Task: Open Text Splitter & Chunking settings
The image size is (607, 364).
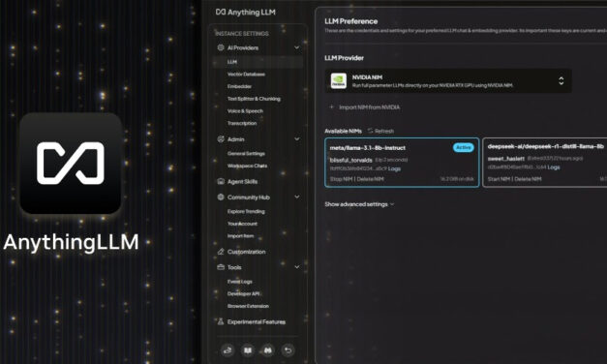Action: pos(254,99)
